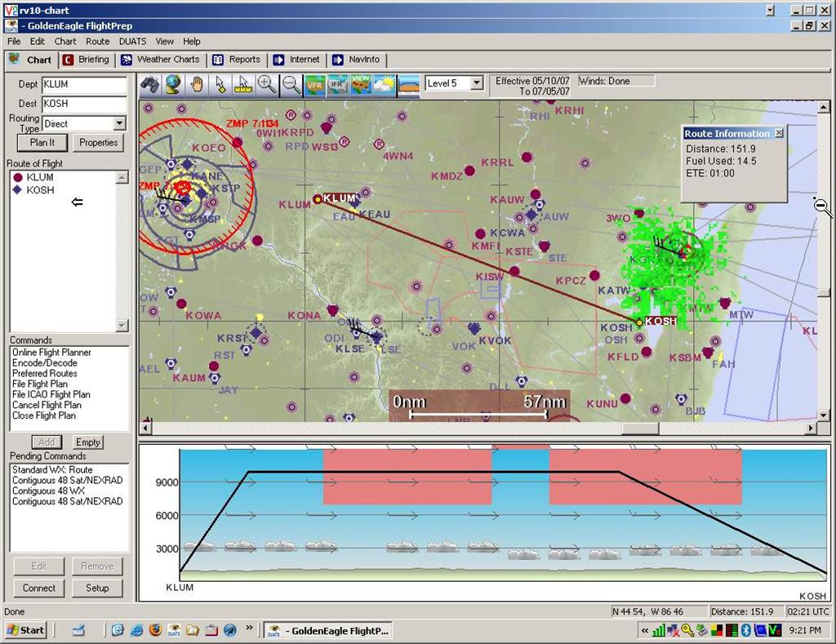
Task: Switch to the NavInfo tab
Action: click(356, 60)
